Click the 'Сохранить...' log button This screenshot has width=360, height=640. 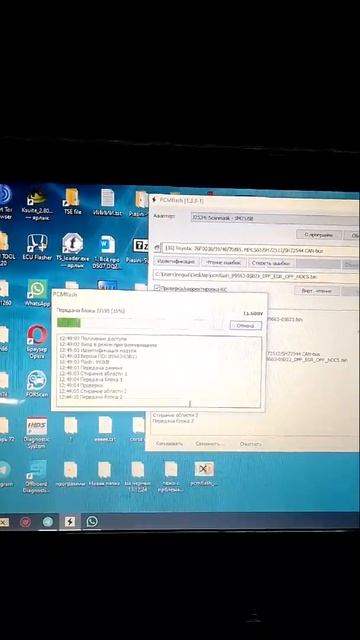(x=210, y=443)
